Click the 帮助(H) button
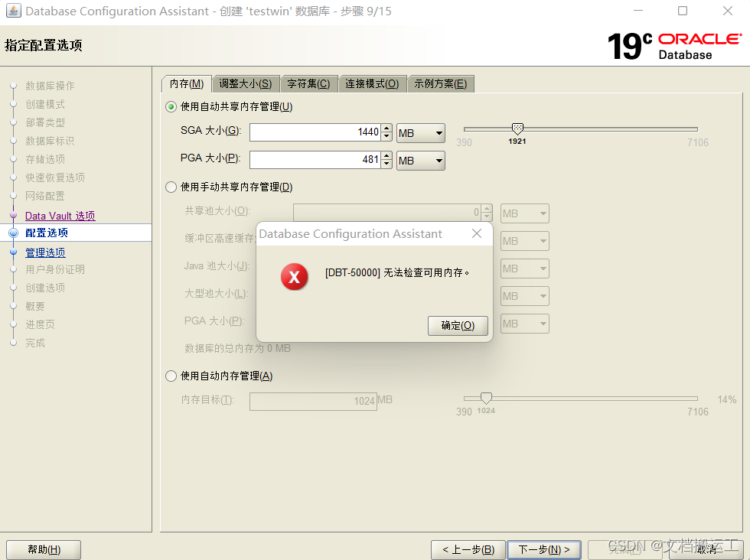 click(44, 549)
